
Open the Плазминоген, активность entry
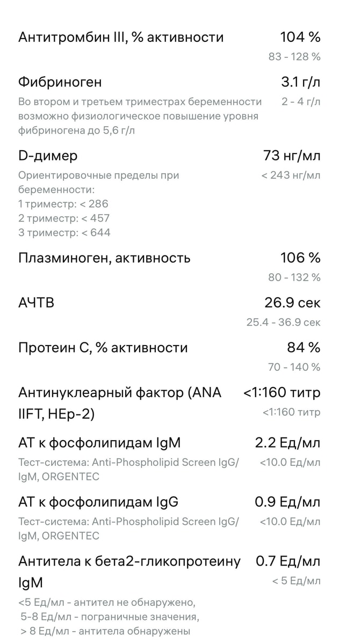169,267
